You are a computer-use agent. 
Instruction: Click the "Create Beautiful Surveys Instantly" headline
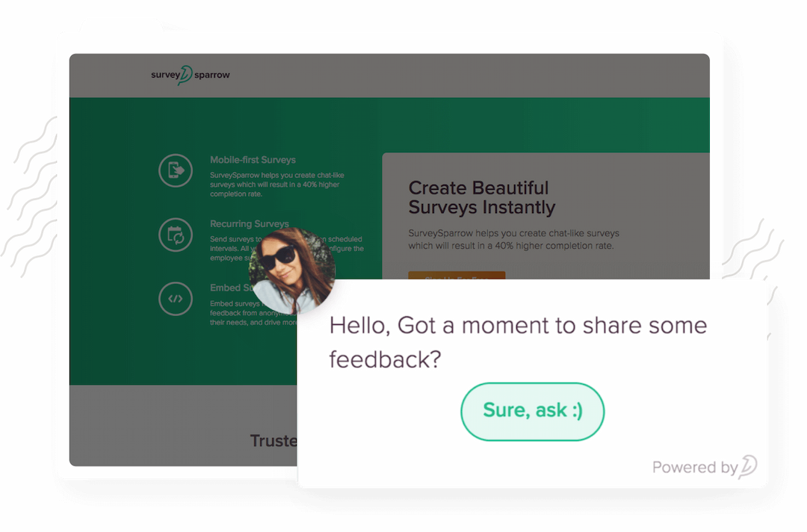(482, 197)
